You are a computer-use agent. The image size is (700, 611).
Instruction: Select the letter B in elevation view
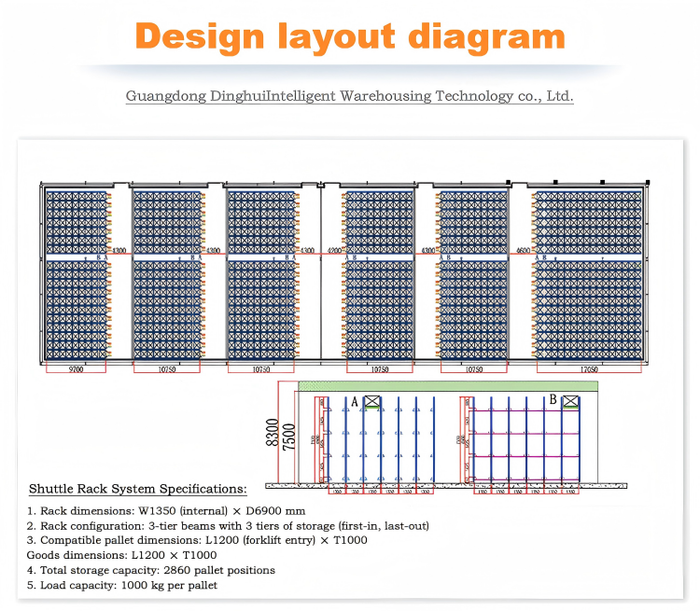pyautogui.click(x=553, y=399)
